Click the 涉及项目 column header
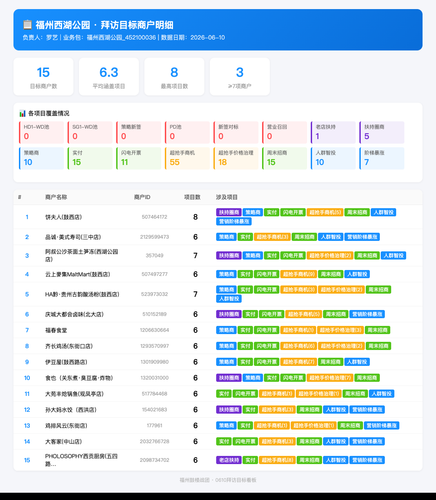This screenshot has height=500, width=436. [x=227, y=197]
